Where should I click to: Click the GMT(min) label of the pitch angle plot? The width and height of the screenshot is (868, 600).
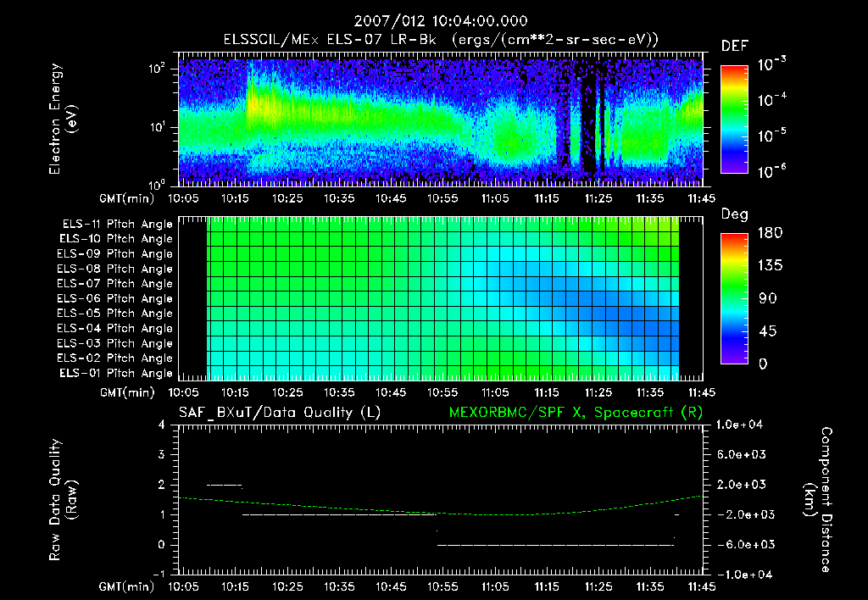pos(127,393)
